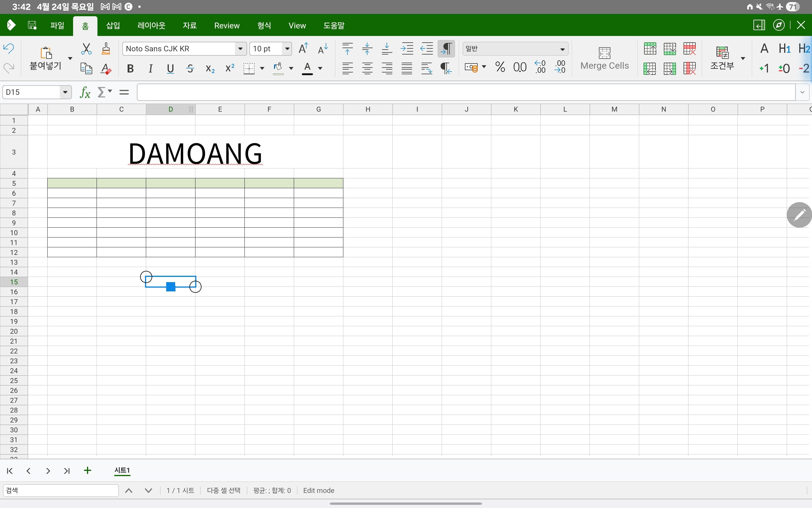The height and width of the screenshot is (508, 812).
Task: Switch to the Review tab
Action: [x=227, y=26]
